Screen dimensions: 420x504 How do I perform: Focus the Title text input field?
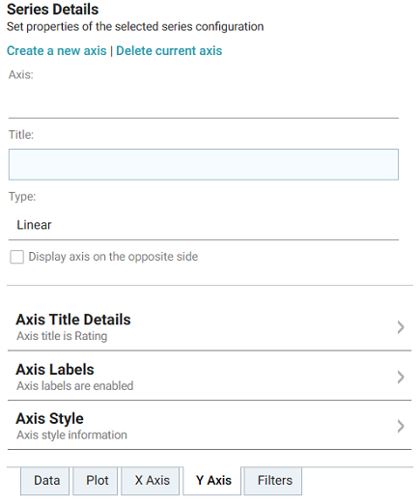204,164
